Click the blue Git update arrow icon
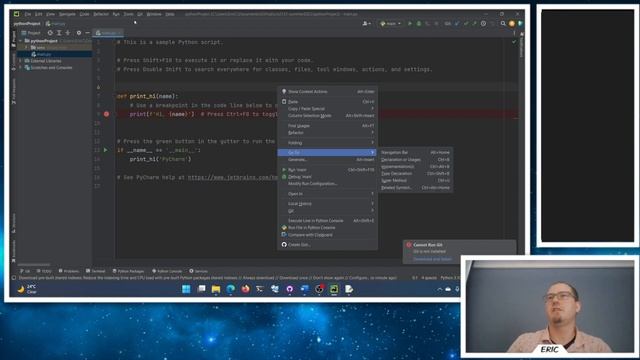The image size is (640, 360). 457,24
